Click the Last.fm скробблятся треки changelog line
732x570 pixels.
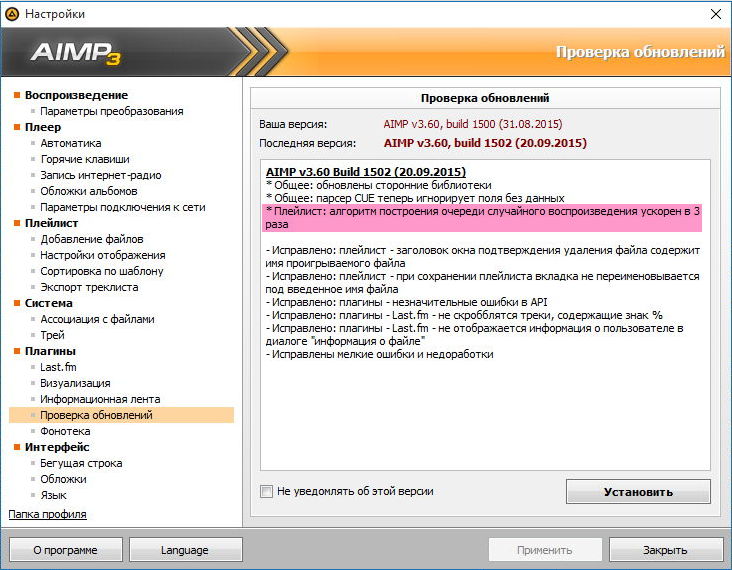coord(464,315)
